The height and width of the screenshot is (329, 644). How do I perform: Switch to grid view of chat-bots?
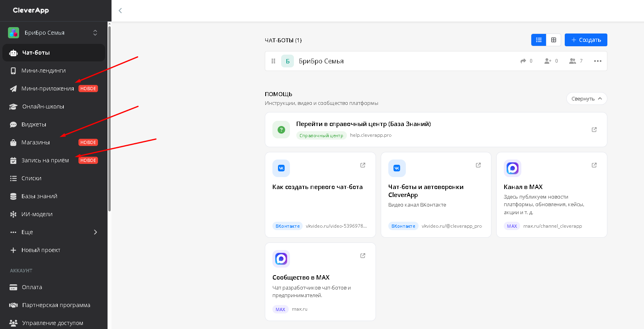(554, 40)
